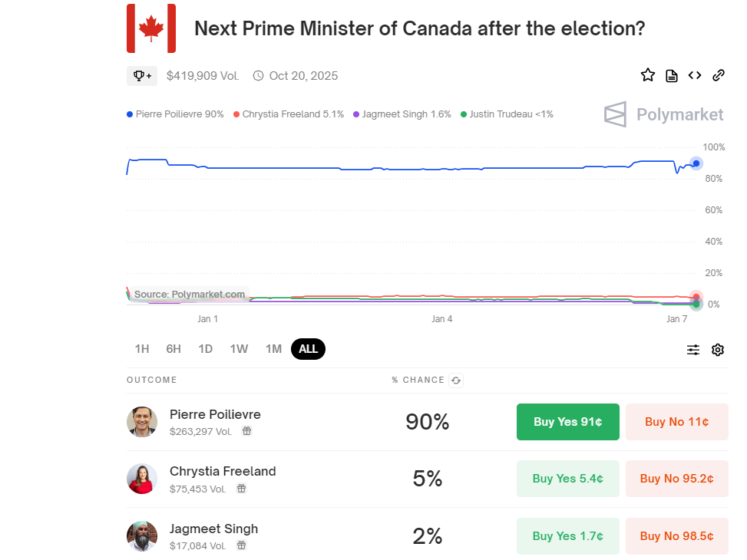Buy Yes 1.7¢ for Jagmeet Singh

click(x=567, y=536)
